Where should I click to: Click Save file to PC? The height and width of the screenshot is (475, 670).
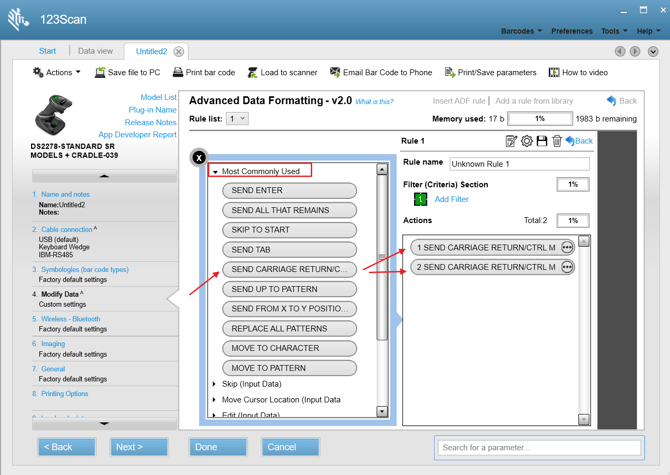pos(127,73)
